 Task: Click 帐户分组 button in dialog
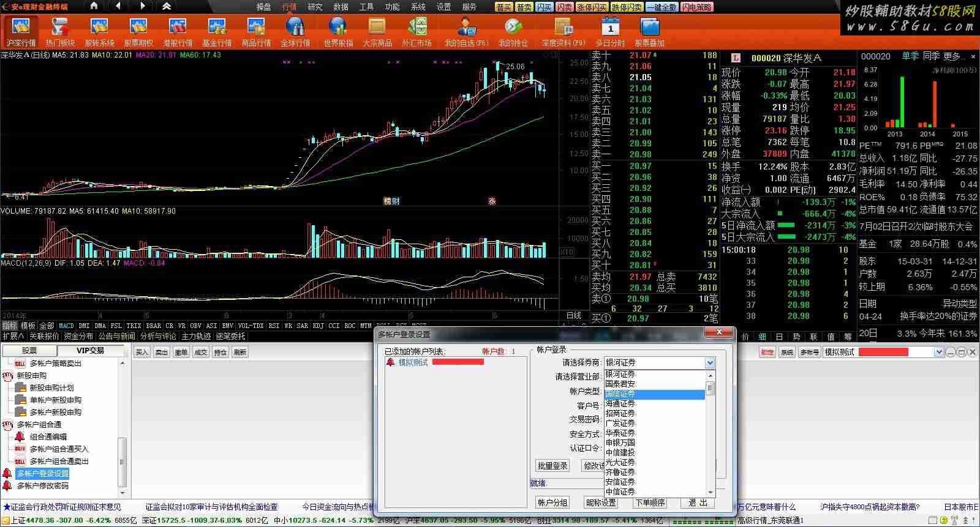(552, 503)
